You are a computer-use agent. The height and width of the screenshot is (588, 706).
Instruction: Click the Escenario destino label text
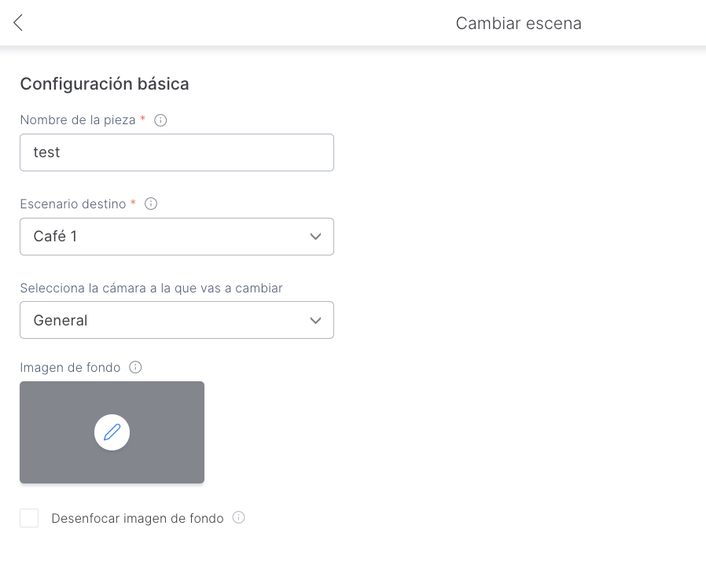click(73, 204)
